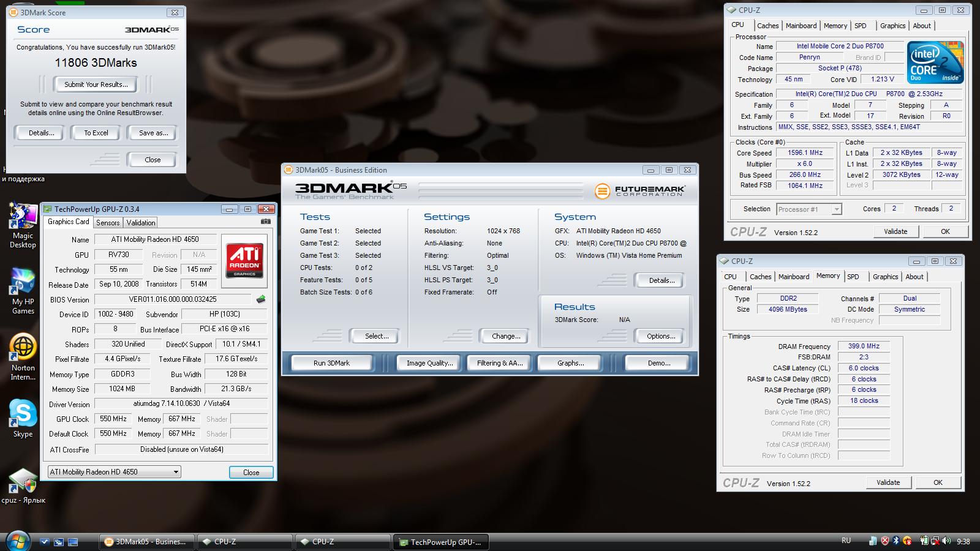Open the GPU selection dropdown in GPU-Z

point(115,472)
